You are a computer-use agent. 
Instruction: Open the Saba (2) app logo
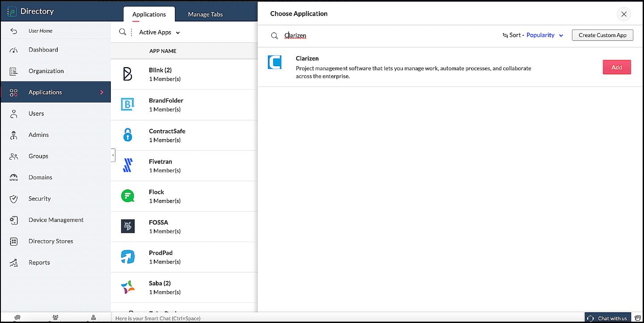pos(127,287)
